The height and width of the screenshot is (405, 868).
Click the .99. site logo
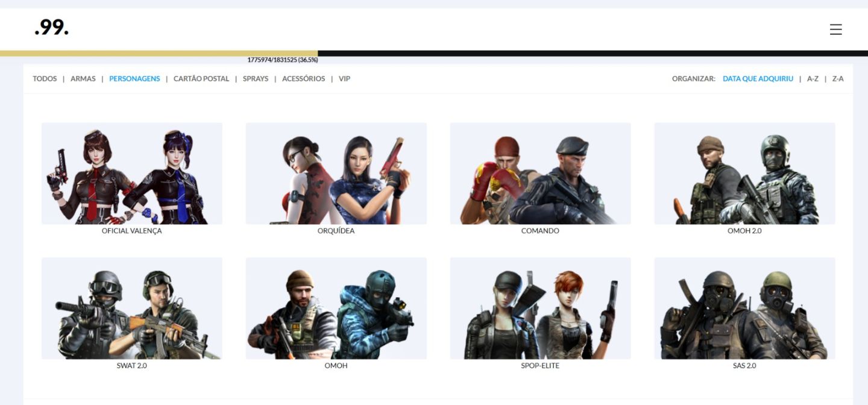pyautogui.click(x=52, y=27)
